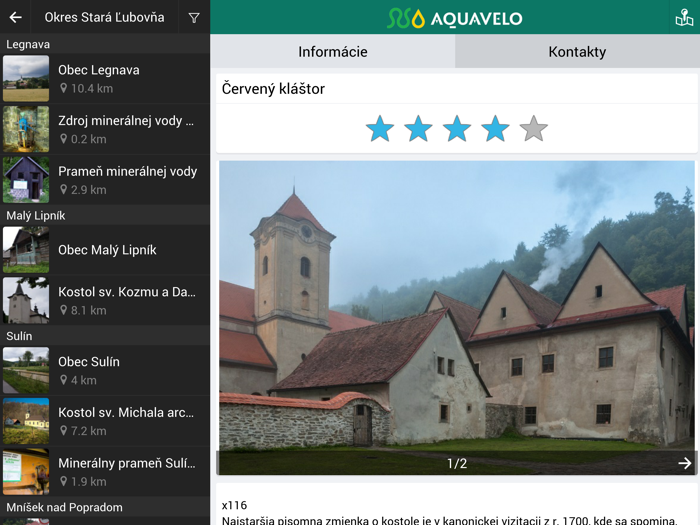Click the 10.4 km distance label
The image size is (700, 525).
tap(92, 88)
